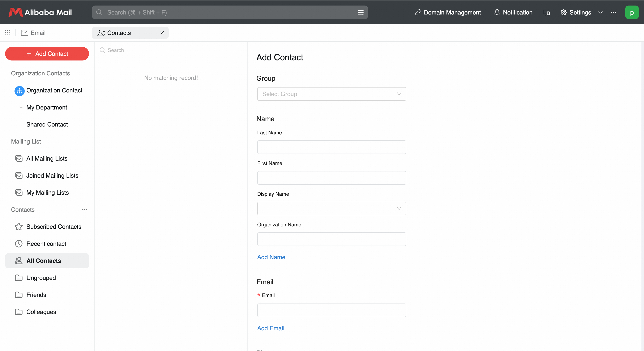Screen dimensions: 644x351
Task: Open Recent contact
Action: 40,243
